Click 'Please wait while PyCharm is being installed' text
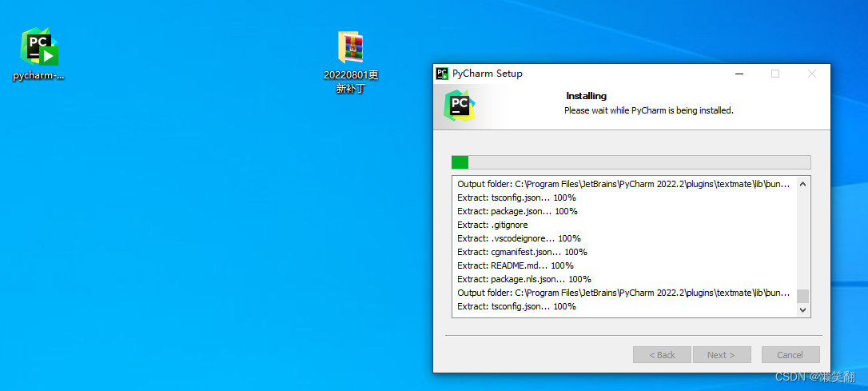Viewport: 868px width, 391px height. coord(649,110)
